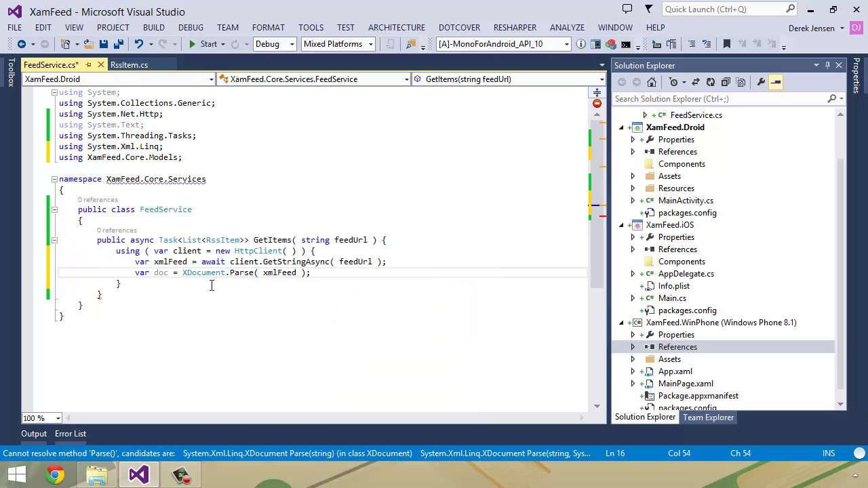This screenshot has width=868, height=488.
Task: Select MainPage.xaml in Solution Explorer
Action: click(685, 384)
